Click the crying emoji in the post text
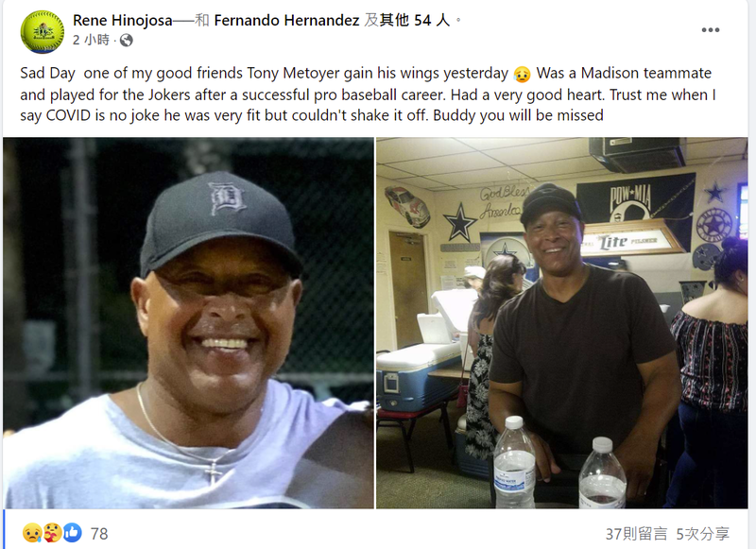Image resolution: width=756 pixels, height=549 pixels. tap(523, 74)
